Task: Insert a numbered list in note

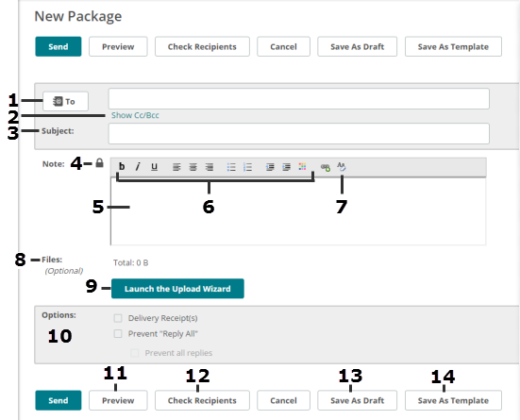Action: tap(247, 167)
